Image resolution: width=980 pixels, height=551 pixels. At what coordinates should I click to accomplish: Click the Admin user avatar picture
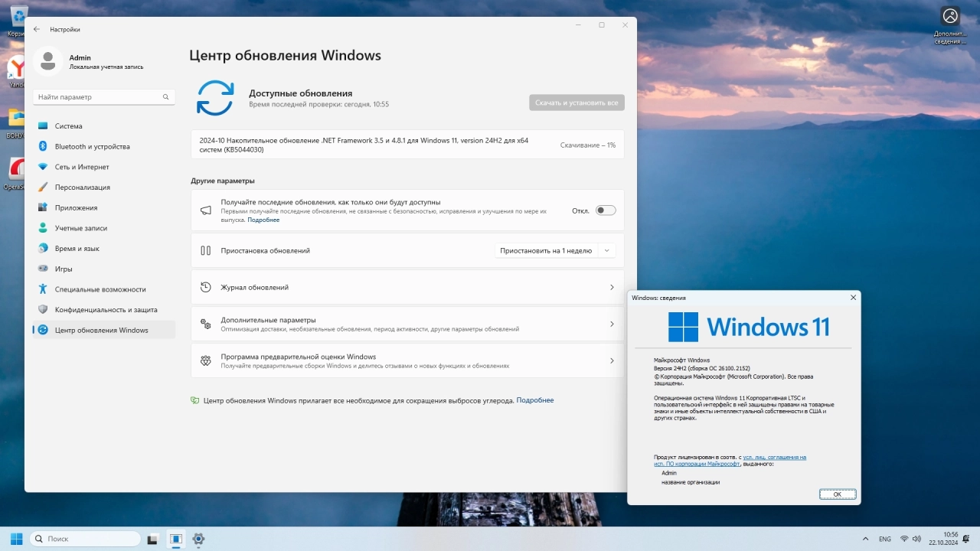coord(48,61)
